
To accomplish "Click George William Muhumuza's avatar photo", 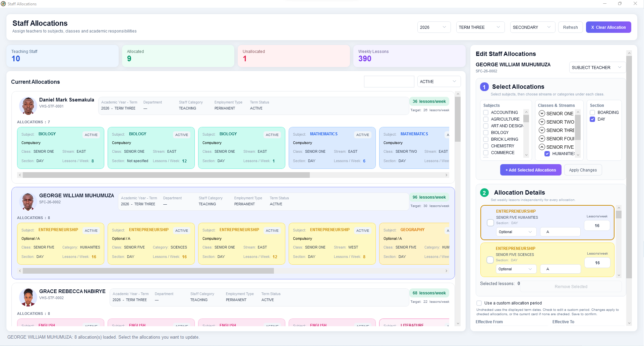I will [28, 202].
